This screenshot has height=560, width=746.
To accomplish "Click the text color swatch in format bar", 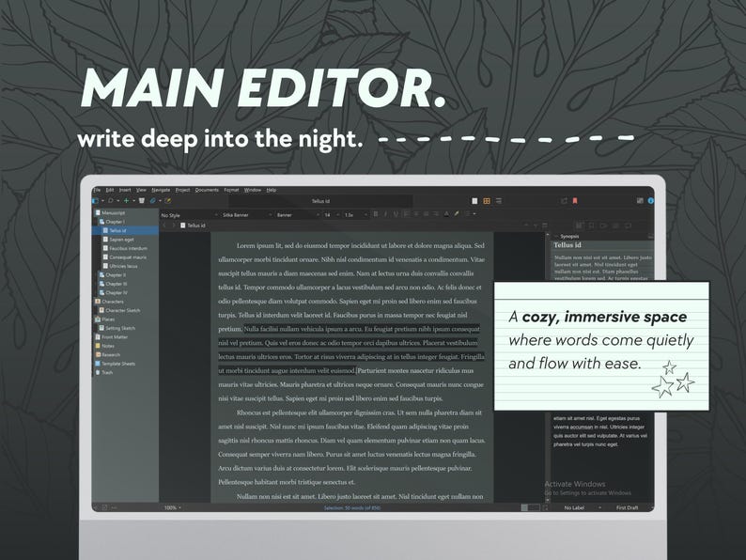I will coord(446,214).
